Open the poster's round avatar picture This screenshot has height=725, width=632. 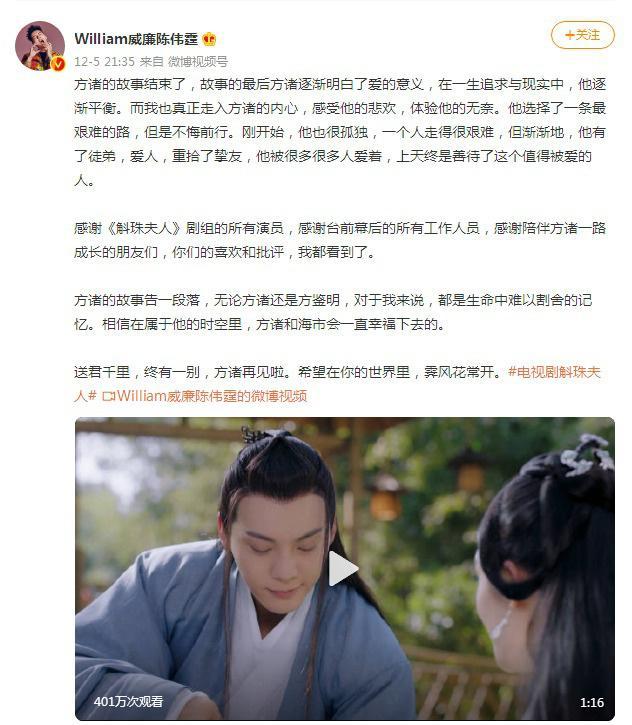pyautogui.click(x=40, y=45)
